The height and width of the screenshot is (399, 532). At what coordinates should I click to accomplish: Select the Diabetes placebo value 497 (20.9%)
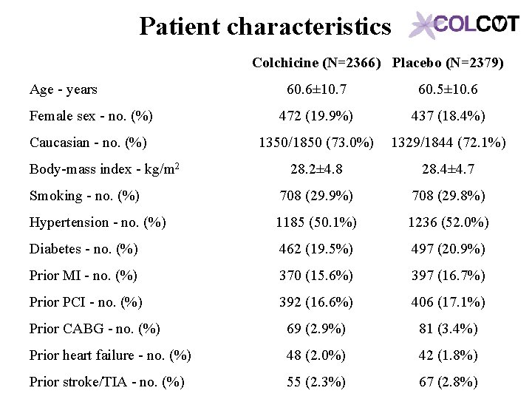448,249
